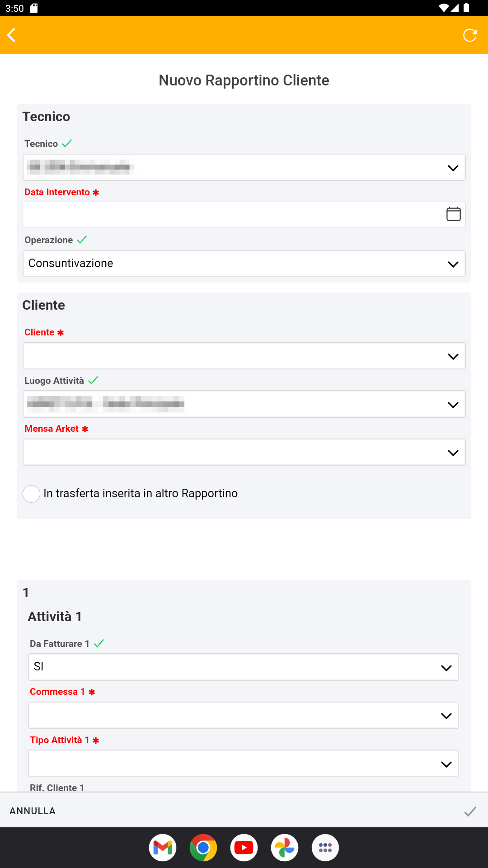Click the Data Intervento input field

click(x=230, y=214)
